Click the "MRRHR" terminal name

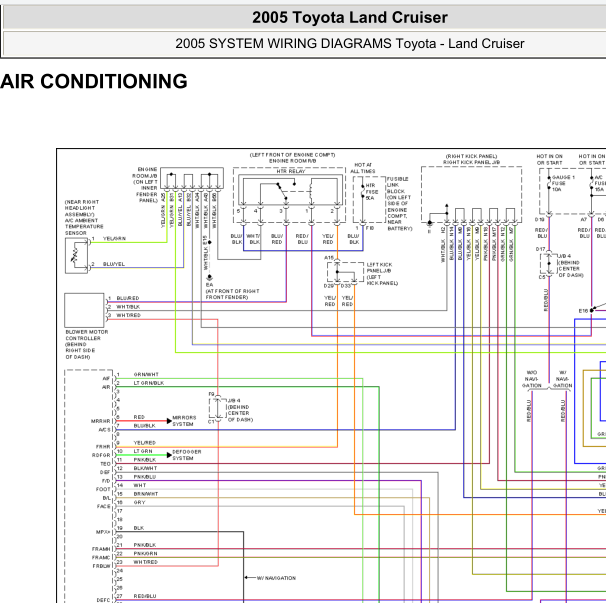100,421
